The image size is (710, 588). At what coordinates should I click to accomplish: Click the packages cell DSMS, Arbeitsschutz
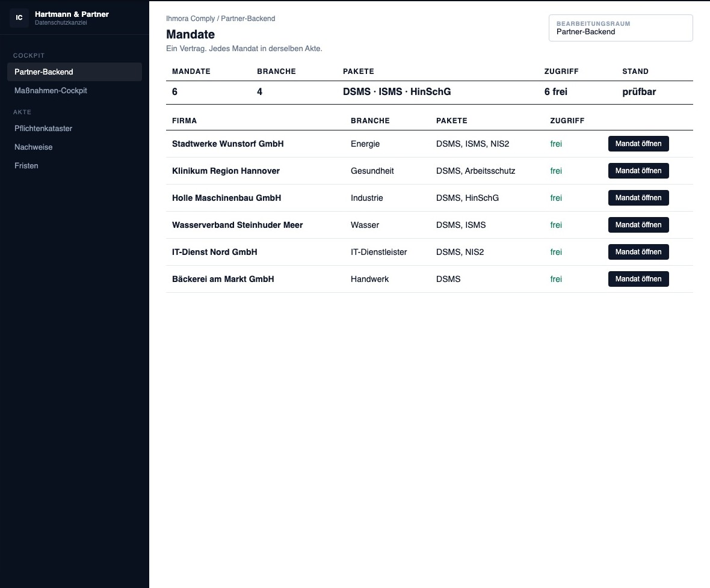click(x=475, y=171)
